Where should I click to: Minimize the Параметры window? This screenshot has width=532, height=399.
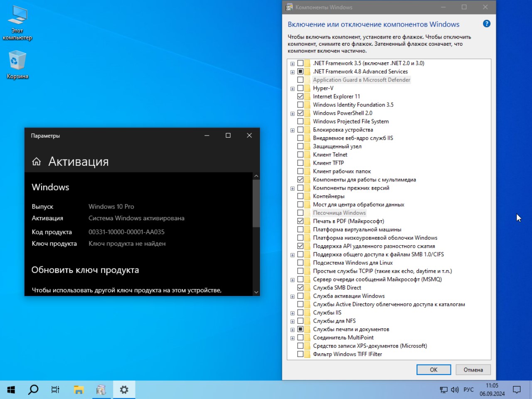[207, 135]
